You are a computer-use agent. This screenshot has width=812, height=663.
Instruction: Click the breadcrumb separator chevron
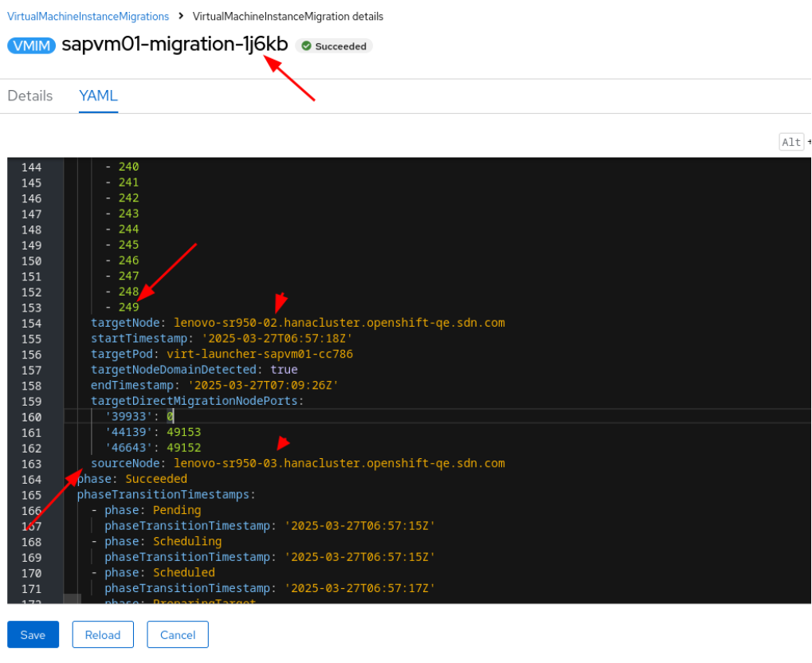tap(181, 16)
